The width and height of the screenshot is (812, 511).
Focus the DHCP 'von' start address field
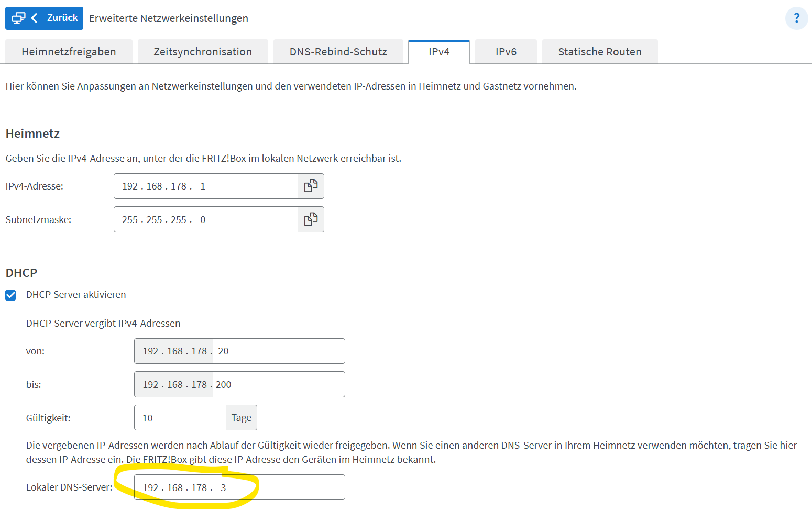pyautogui.click(x=239, y=351)
